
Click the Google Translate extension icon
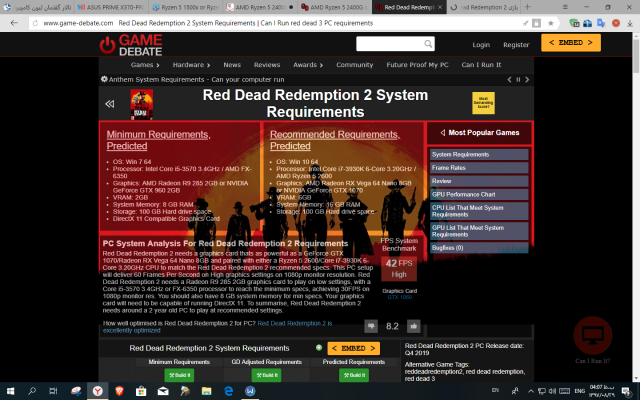pos(601,23)
